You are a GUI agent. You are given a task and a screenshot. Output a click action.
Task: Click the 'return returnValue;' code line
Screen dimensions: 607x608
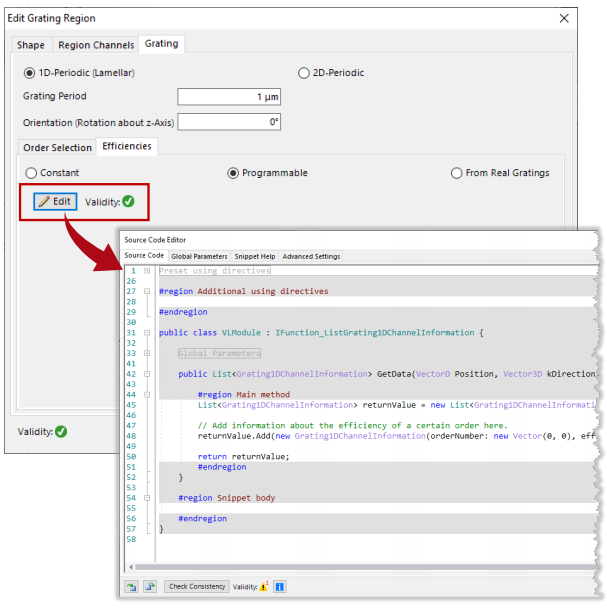(x=244, y=456)
